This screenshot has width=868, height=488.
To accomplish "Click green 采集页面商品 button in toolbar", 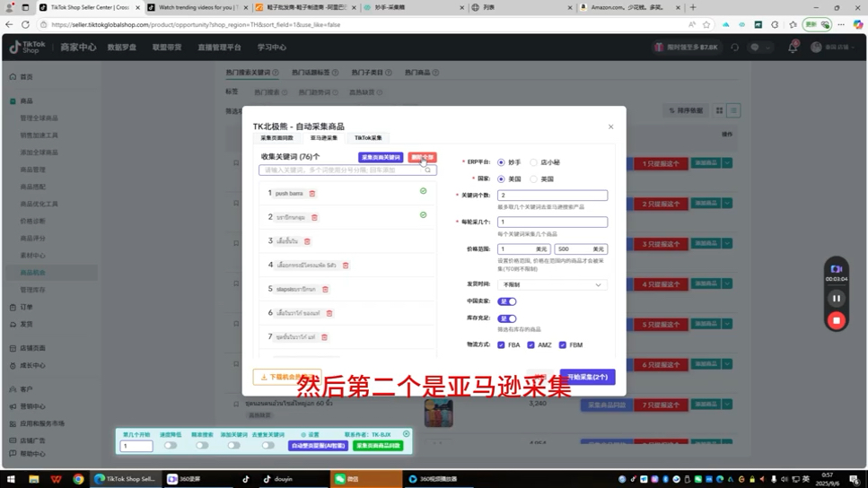I will click(x=378, y=446).
